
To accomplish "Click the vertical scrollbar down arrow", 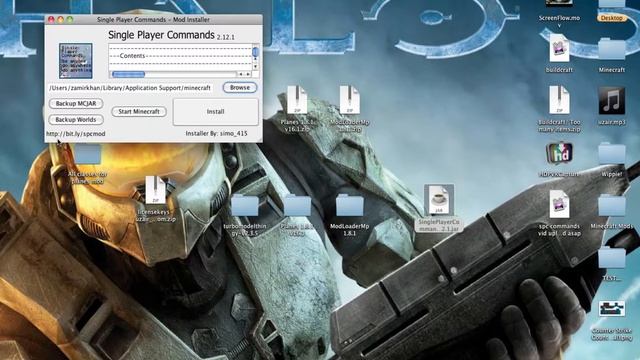I will tap(256, 66).
